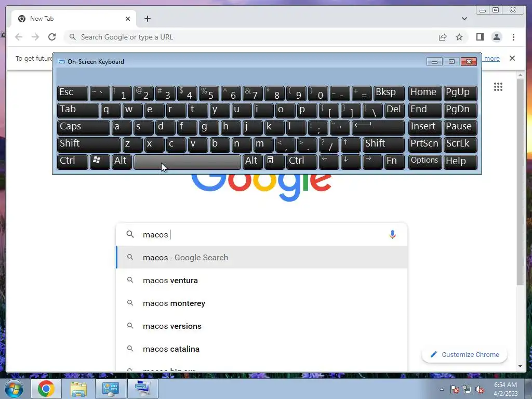532x399 pixels.
Task: Click scrollbar down arrow at page bottom
Action: pos(520,366)
